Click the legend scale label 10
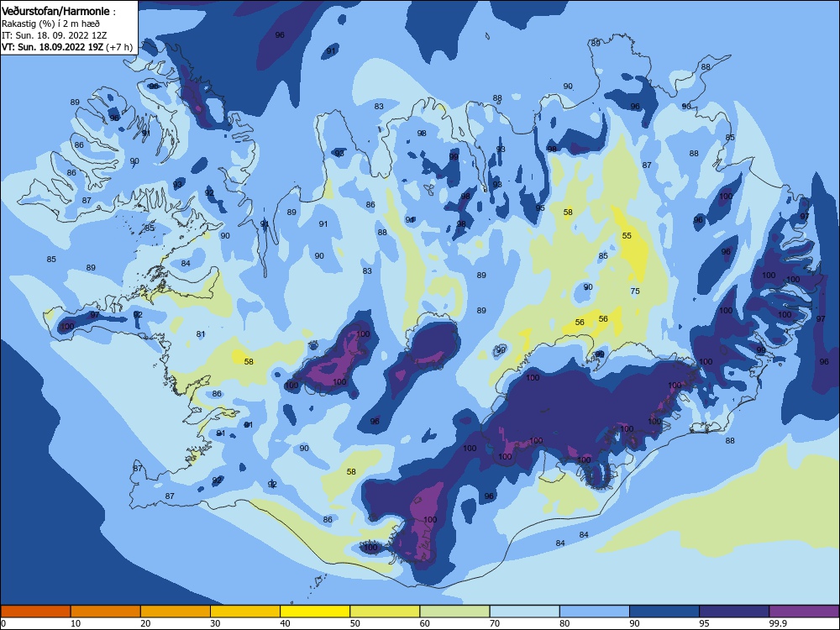Viewport: 840px width, 630px height. (x=76, y=623)
